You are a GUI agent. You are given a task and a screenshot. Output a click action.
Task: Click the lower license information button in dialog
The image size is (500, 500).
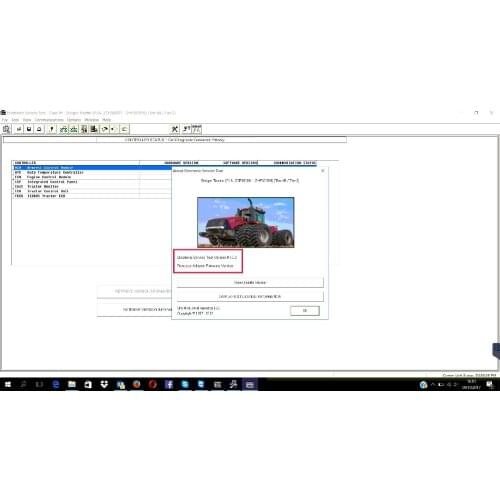[x=250, y=296]
